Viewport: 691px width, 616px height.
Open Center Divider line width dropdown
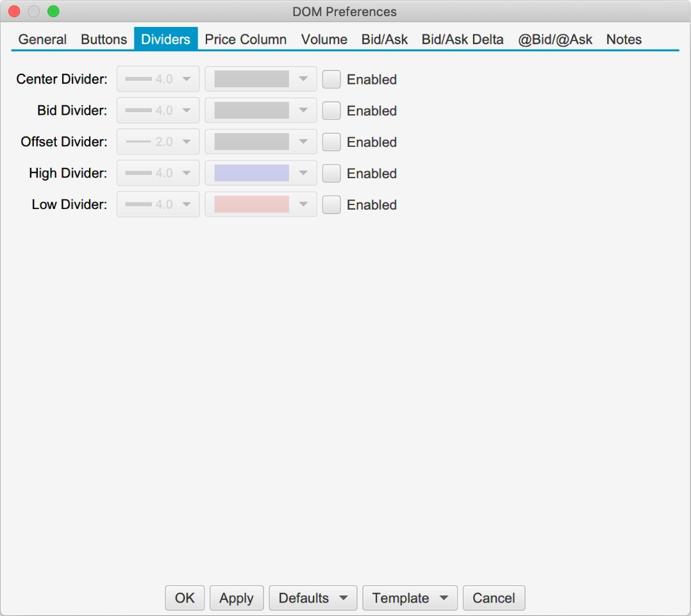(158, 79)
